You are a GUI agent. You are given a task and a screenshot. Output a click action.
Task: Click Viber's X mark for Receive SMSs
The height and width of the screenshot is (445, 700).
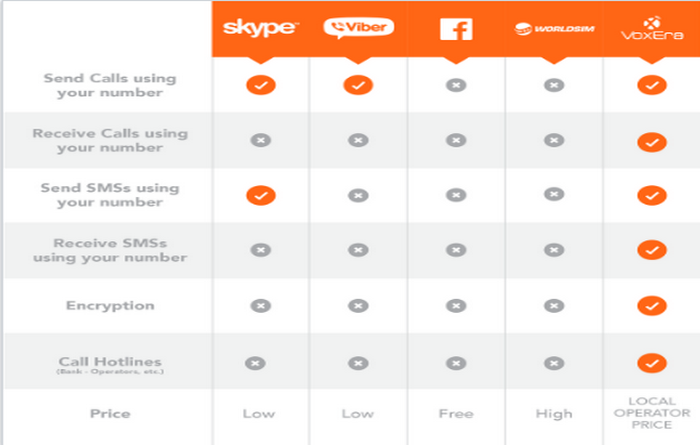358,250
